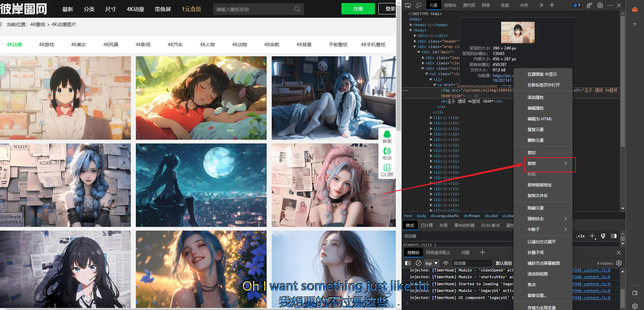Toggle the computed styles sidebar icon
Viewport: 644px width, 310px height.
(x=613, y=236)
